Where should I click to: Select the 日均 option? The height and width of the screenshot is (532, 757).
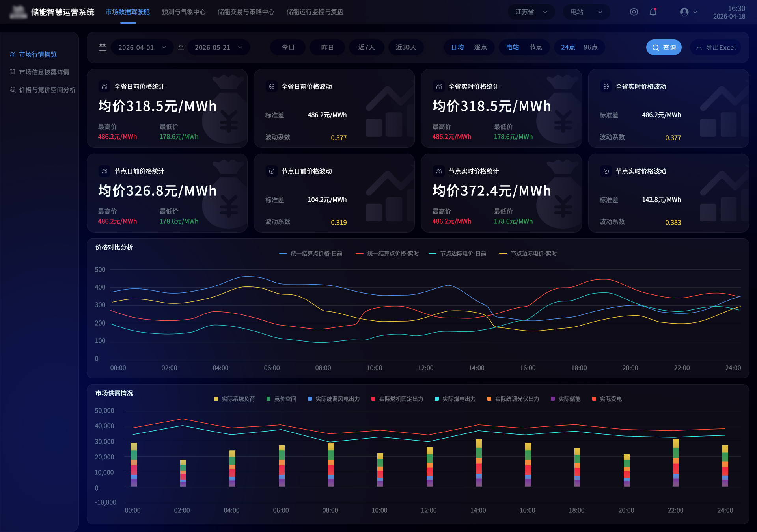457,47
